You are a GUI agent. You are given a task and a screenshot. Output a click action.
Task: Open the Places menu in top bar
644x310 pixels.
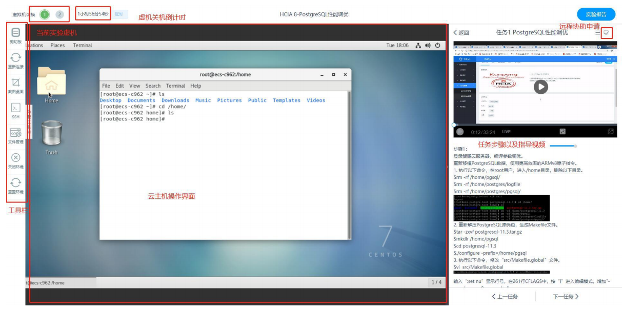pyautogui.click(x=57, y=45)
